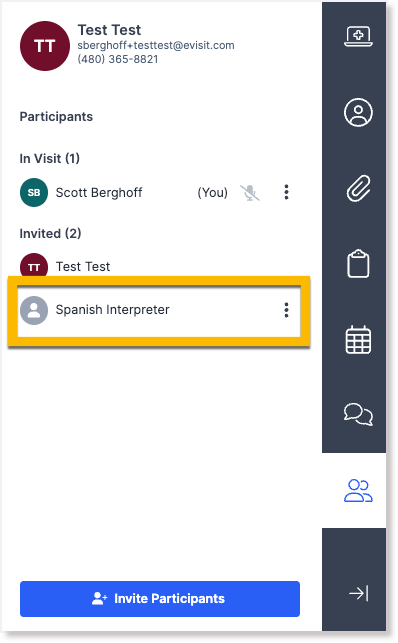Click the phone number (480) 365-8821
398x643 pixels.
point(118,59)
